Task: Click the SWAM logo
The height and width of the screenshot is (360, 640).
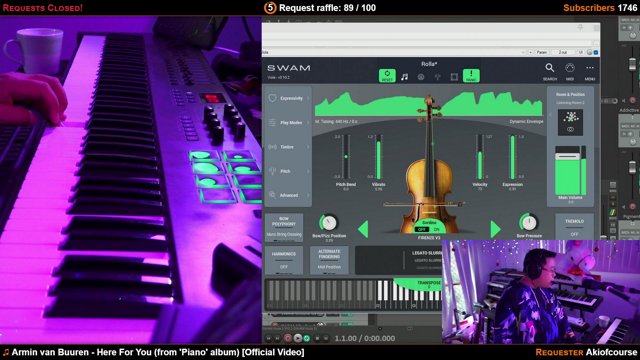Action: [x=289, y=68]
